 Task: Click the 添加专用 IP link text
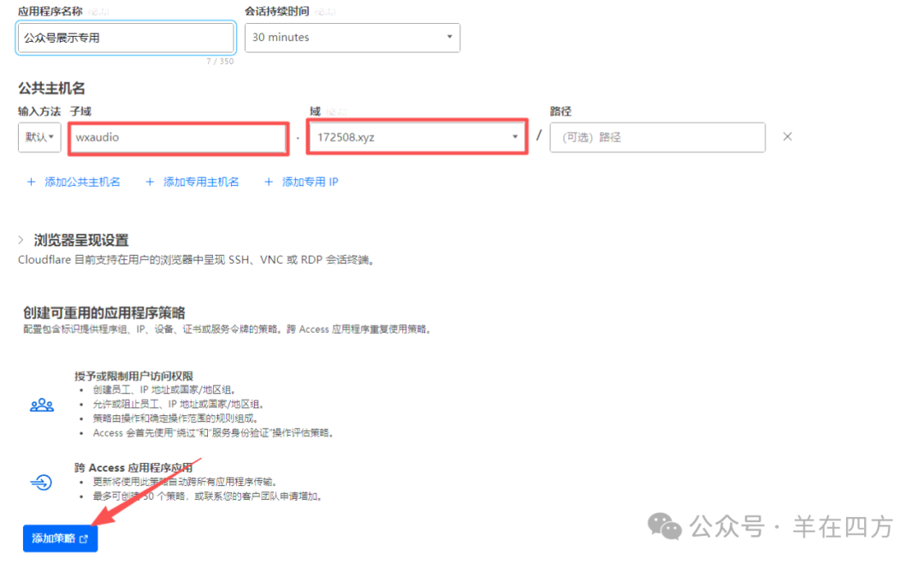pyautogui.click(x=310, y=182)
